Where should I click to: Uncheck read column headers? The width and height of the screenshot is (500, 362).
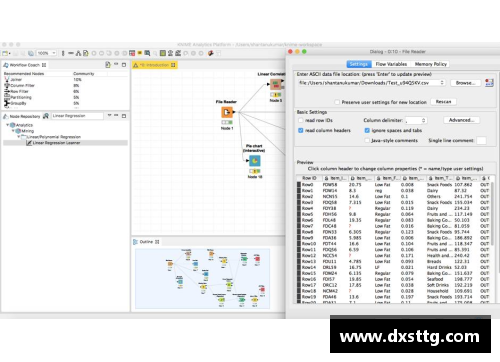click(301, 130)
